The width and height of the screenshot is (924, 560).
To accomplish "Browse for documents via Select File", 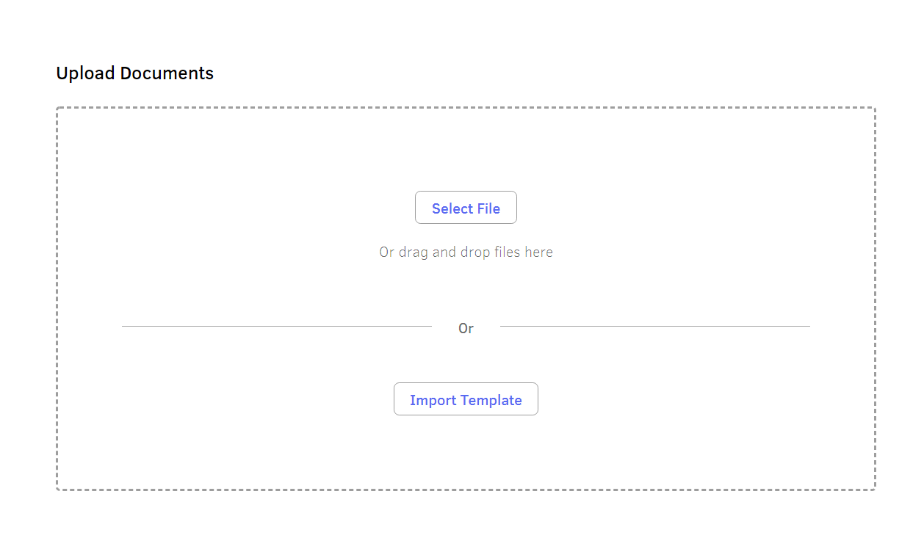I will [x=466, y=208].
